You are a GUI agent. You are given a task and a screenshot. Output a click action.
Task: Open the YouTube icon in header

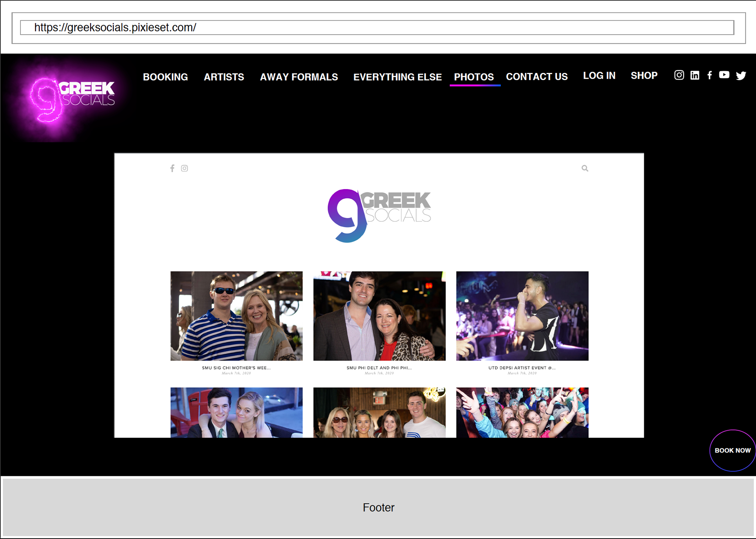tap(724, 75)
